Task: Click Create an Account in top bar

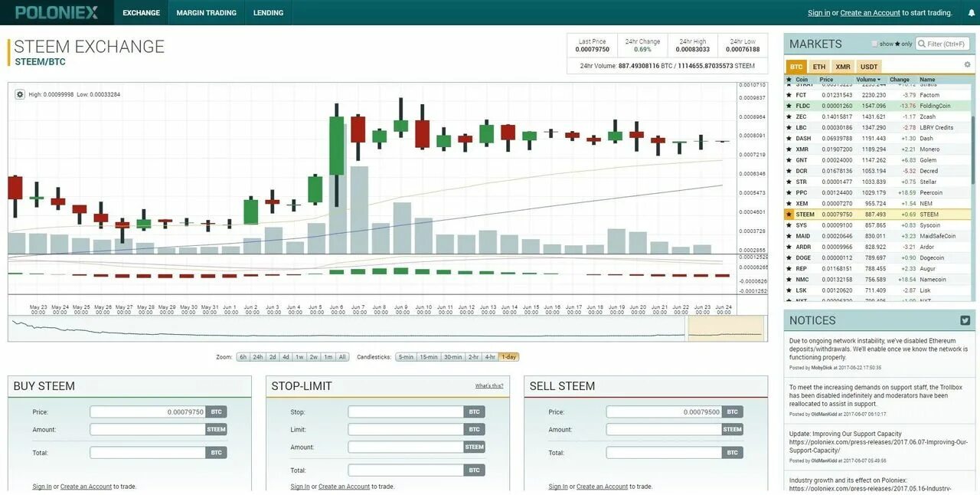Action: (870, 13)
